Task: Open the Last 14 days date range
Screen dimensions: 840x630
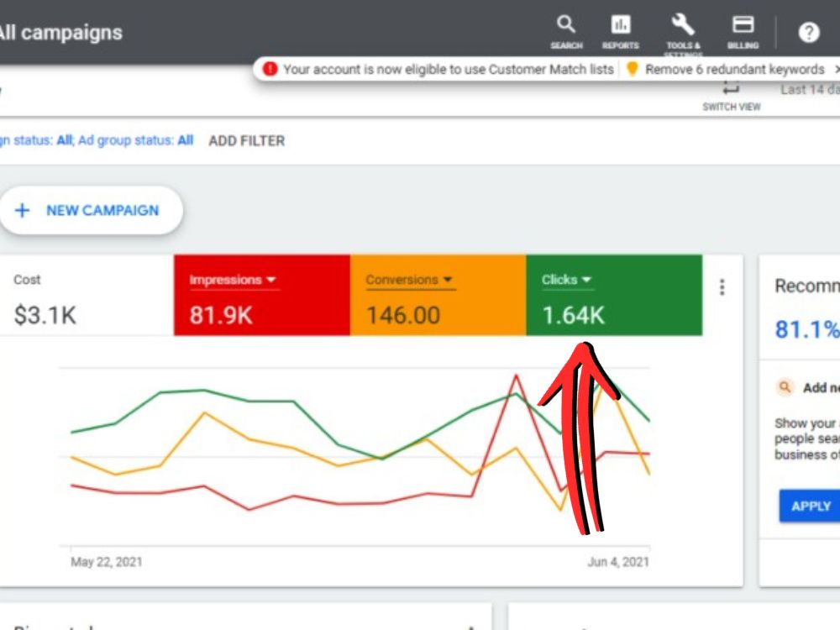Action: click(810, 90)
